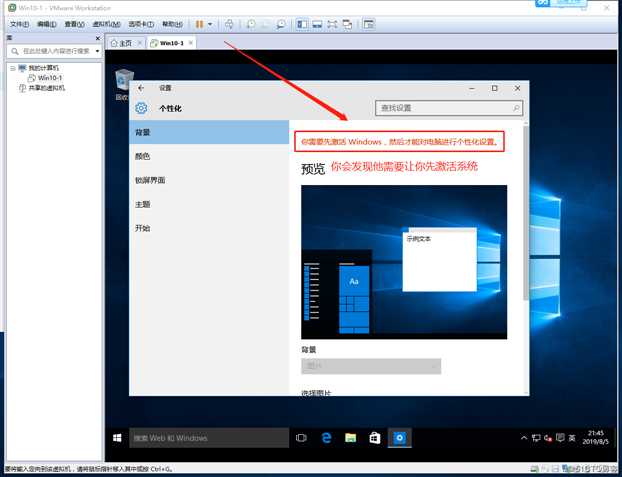Click the 查找设置 search box
Image resolution: width=622 pixels, height=477 pixels.
point(449,108)
